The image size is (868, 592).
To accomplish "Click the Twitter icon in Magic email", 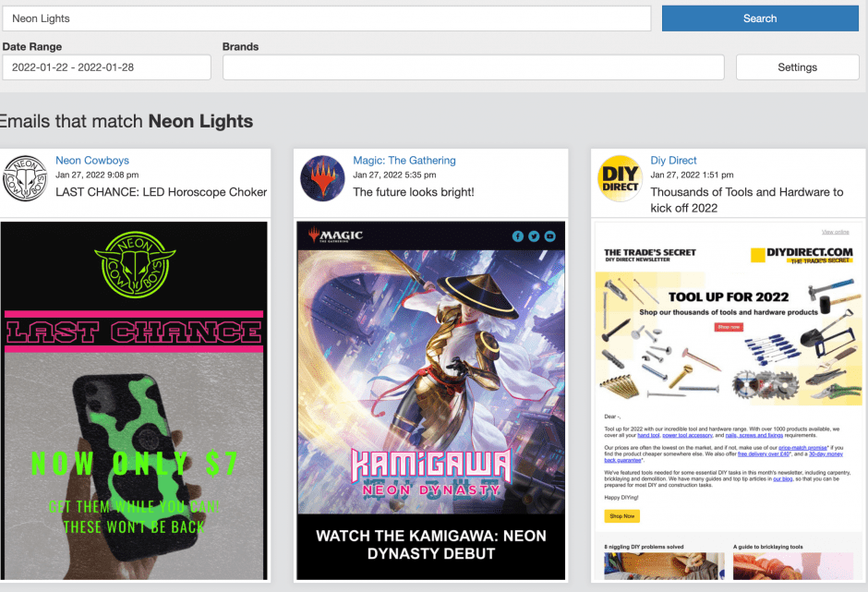I will point(534,236).
